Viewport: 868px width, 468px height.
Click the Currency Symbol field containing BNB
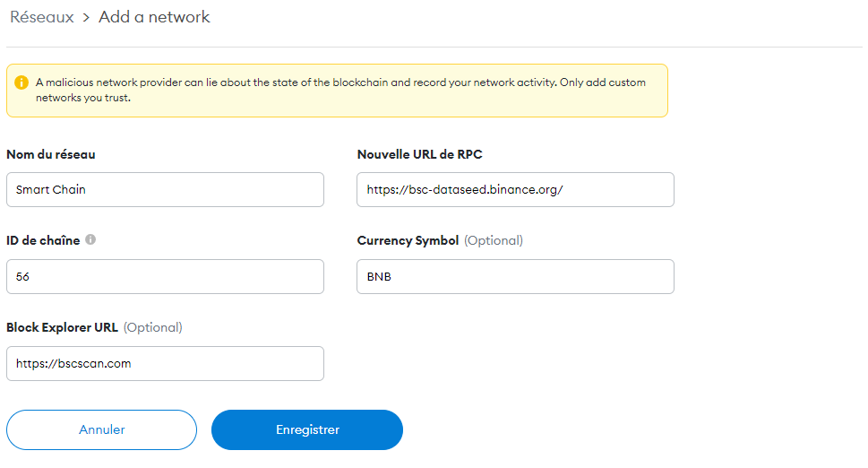(x=515, y=277)
